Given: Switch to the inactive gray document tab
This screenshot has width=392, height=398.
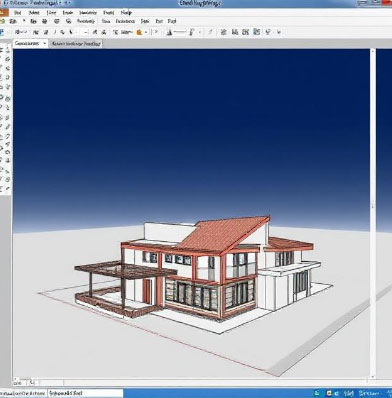Looking at the screenshot, I should (x=76, y=44).
